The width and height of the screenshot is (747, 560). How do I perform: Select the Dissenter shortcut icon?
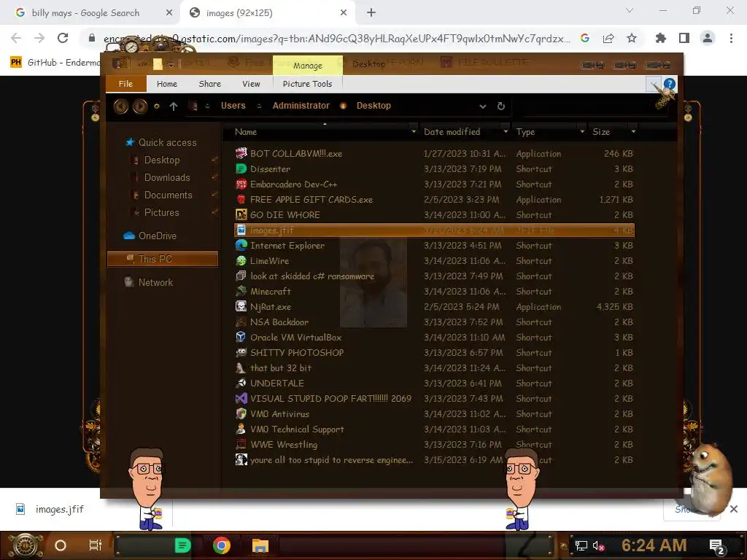pos(241,168)
